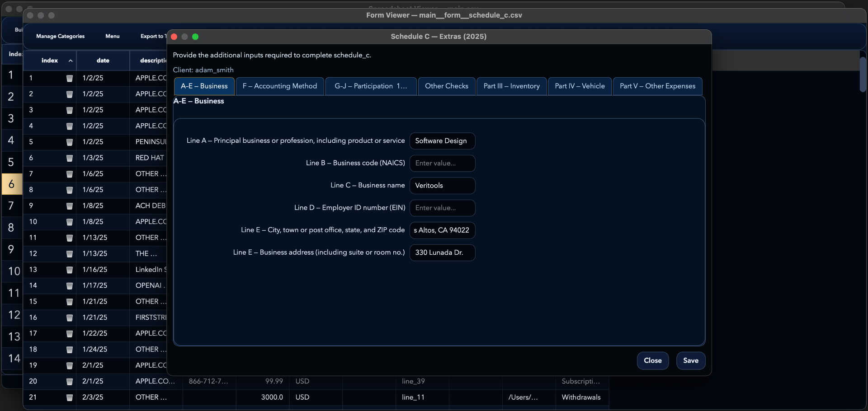Select Other Checks tab
The image size is (868, 411).
tap(447, 86)
